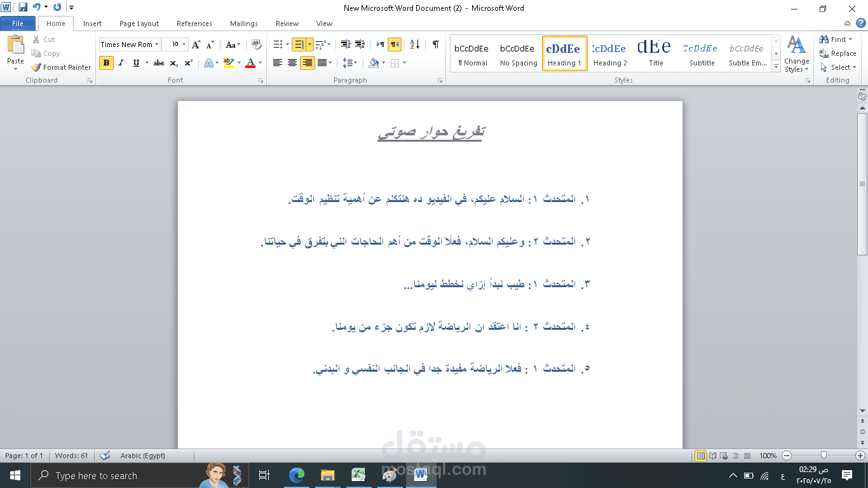Open the Select dropdown in Editing
The height and width of the screenshot is (488, 868).
pyautogui.click(x=838, y=67)
